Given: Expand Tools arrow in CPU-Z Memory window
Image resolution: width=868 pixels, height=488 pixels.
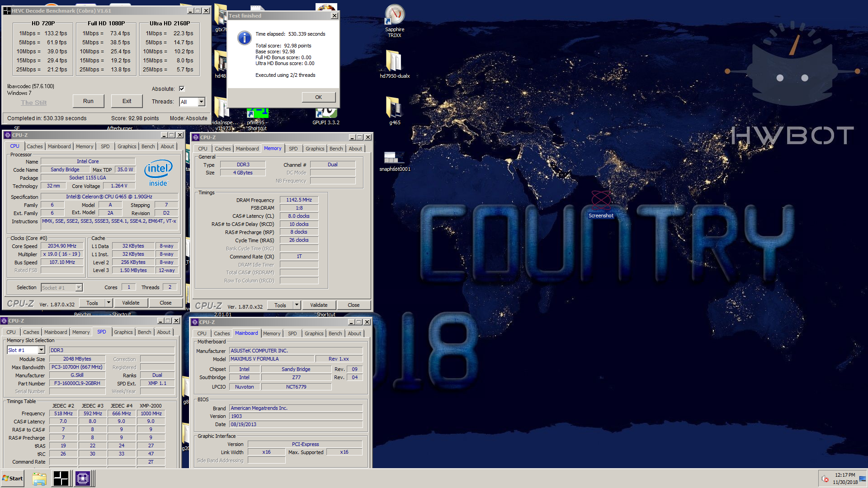Looking at the screenshot, I should pos(297,305).
